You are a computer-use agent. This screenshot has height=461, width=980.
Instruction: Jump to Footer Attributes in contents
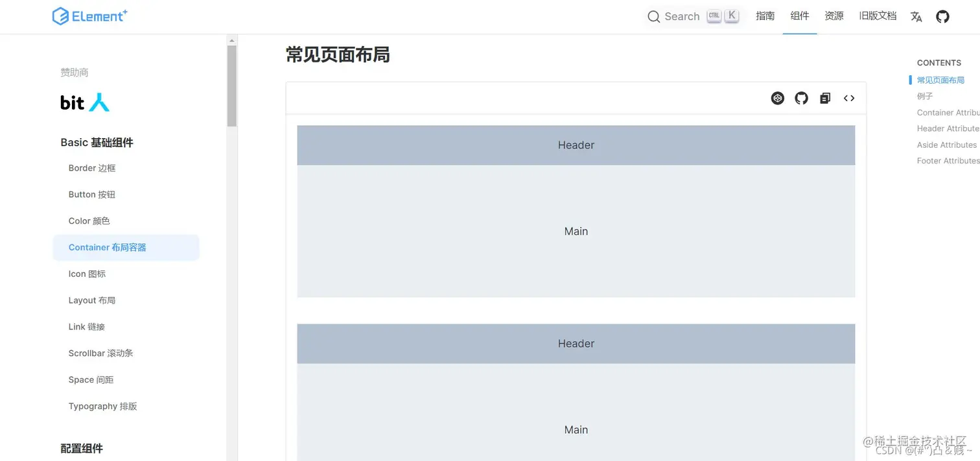pyautogui.click(x=948, y=161)
